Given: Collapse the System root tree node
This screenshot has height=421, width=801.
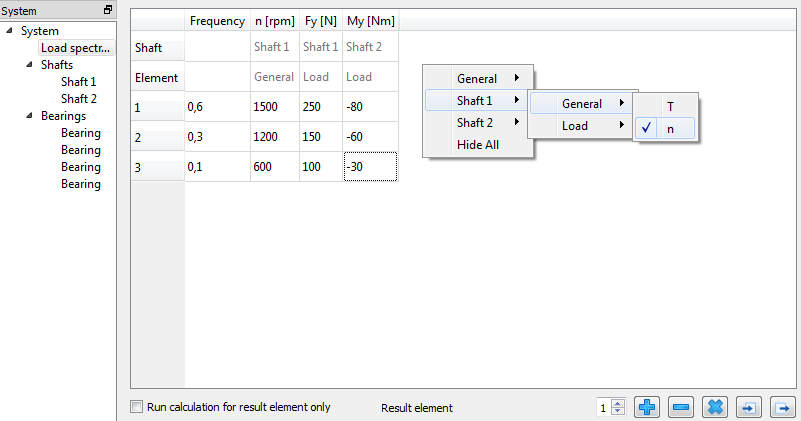Looking at the screenshot, I should [10, 31].
